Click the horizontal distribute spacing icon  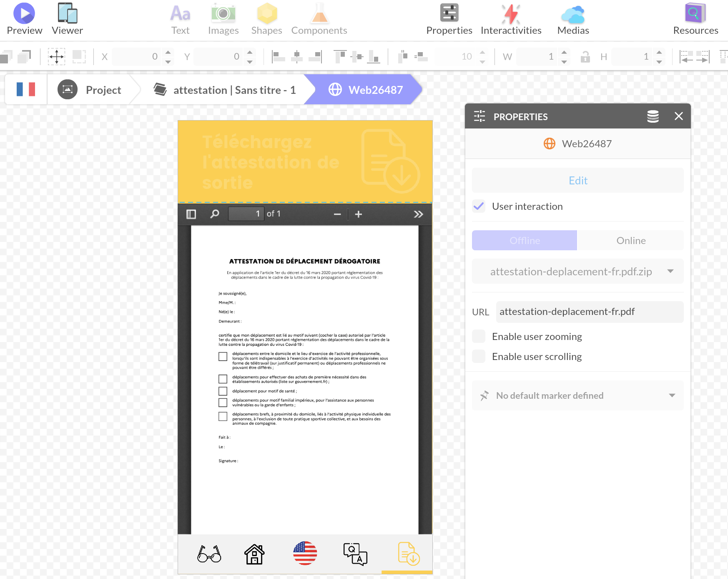click(x=403, y=56)
